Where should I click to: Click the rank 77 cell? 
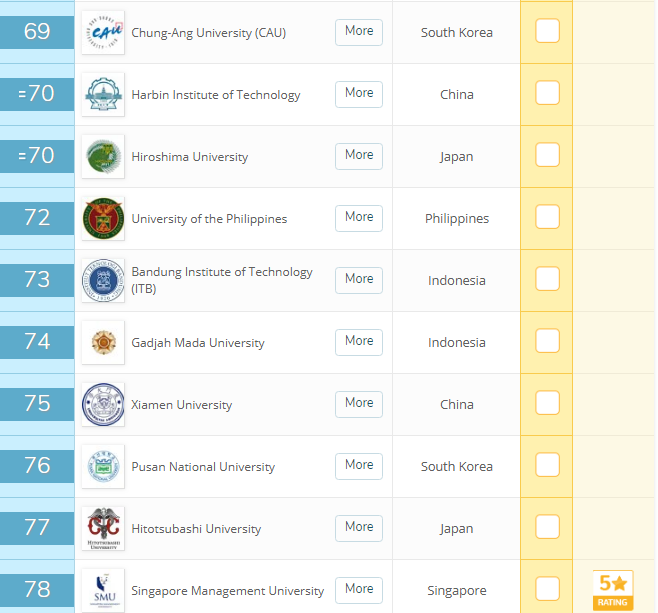(37, 528)
